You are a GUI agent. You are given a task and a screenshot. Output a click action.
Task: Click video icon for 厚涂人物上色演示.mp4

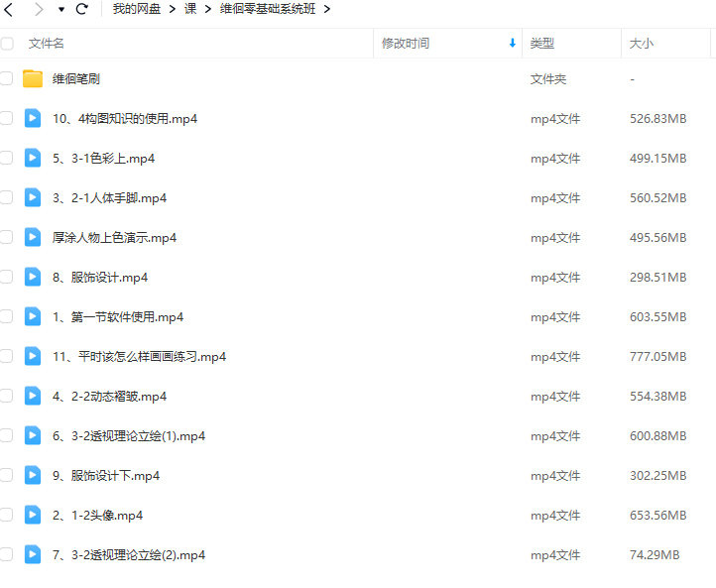(x=33, y=238)
